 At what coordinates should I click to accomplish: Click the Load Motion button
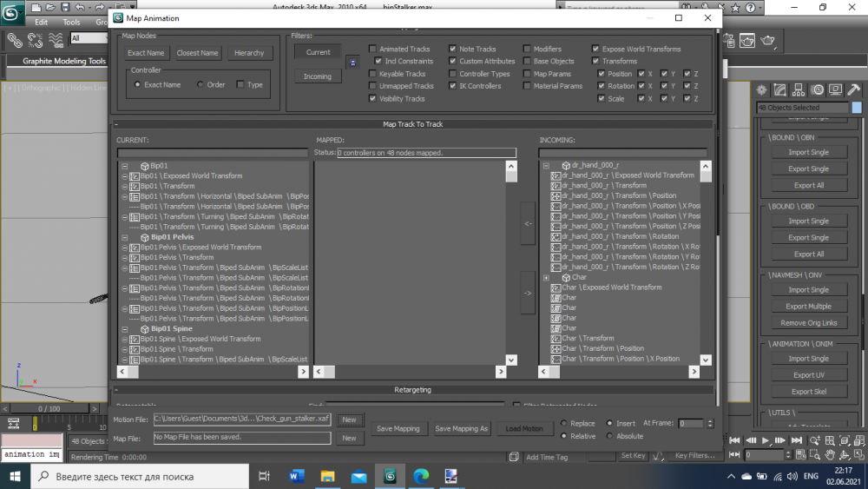(523, 429)
